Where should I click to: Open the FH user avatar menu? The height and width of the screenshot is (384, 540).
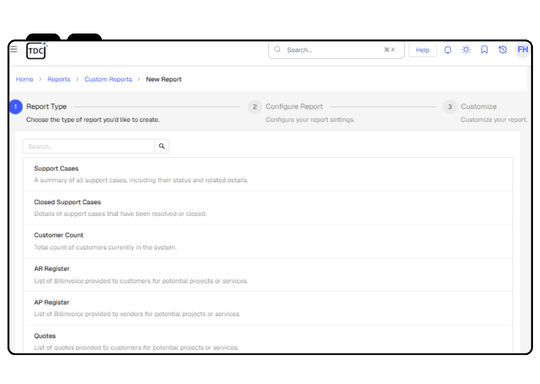point(522,50)
